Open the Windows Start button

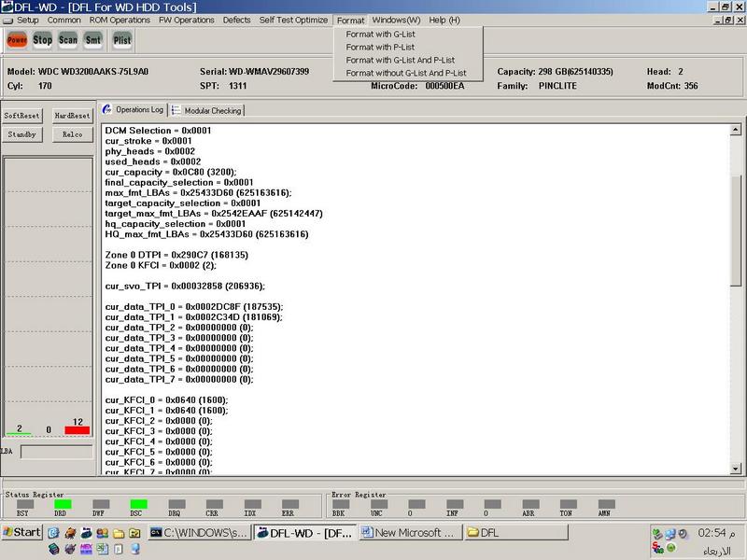point(22,532)
